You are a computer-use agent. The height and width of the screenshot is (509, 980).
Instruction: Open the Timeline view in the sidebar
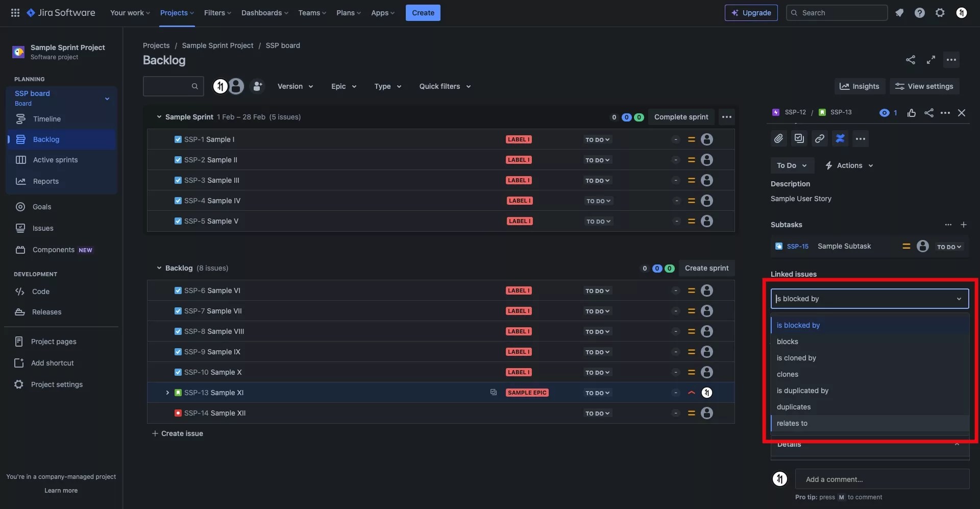pos(46,119)
